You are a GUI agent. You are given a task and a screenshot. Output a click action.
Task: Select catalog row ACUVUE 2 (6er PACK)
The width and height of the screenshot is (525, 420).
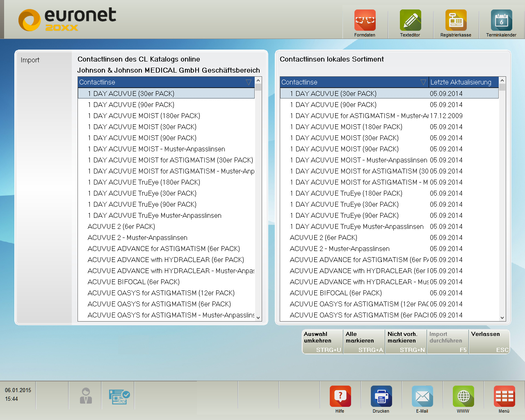click(x=166, y=226)
